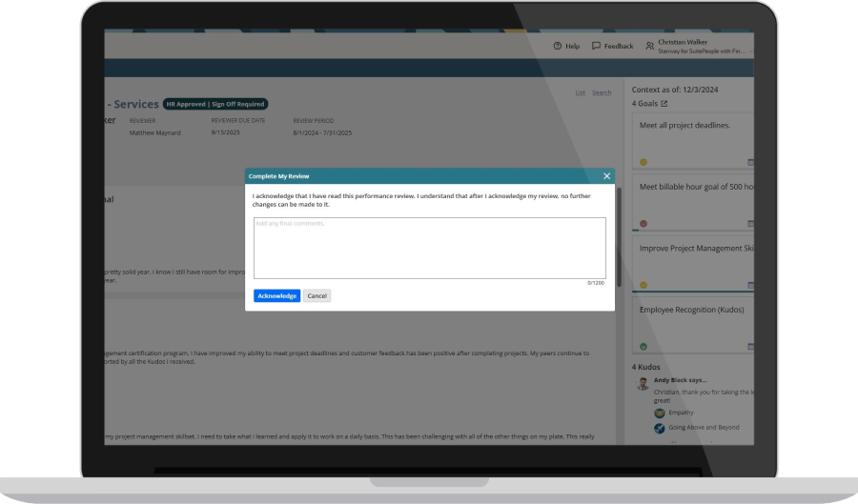858x504 pixels.
Task: Open the external link icon next to 4 Goals
Action: 664,104
